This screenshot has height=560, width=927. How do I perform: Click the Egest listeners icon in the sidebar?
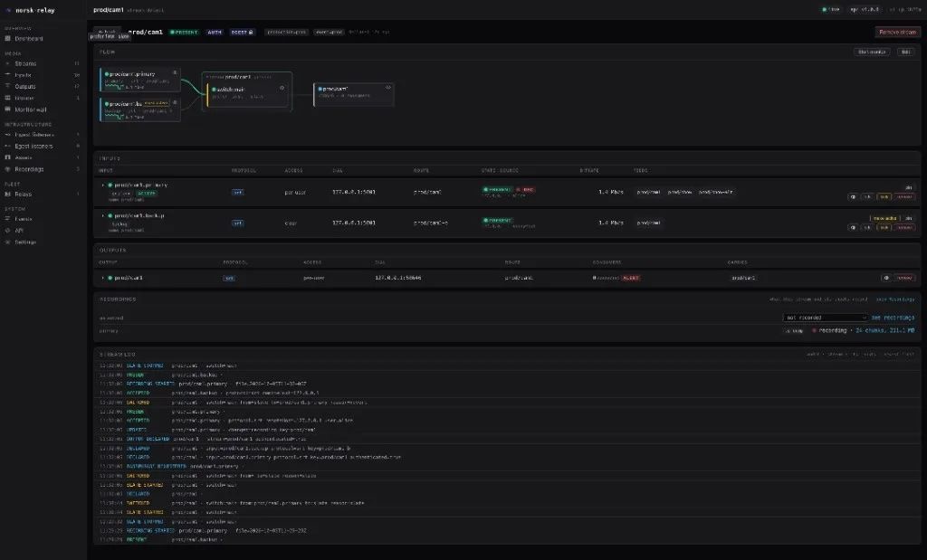[7, 146]
